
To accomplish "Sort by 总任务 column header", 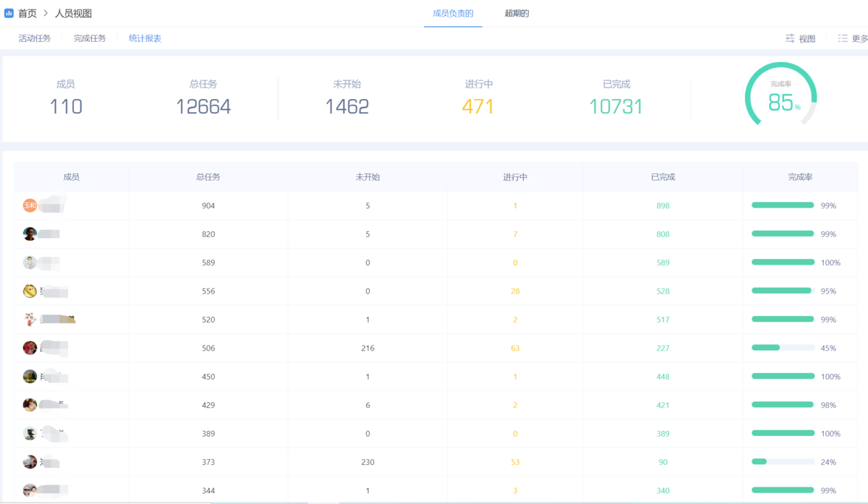I will [208, 177].
